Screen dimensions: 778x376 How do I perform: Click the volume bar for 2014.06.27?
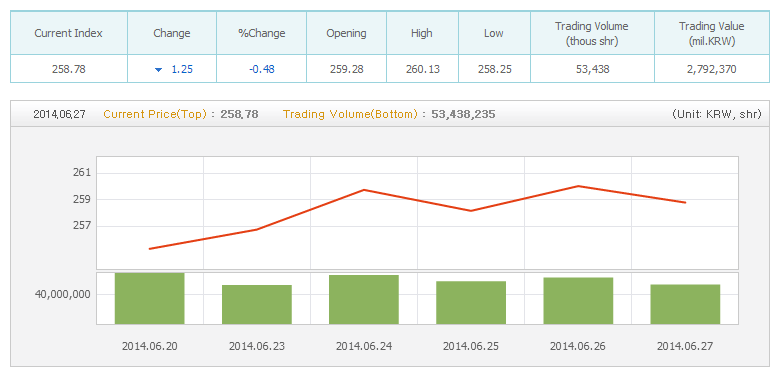pos(685,304)
